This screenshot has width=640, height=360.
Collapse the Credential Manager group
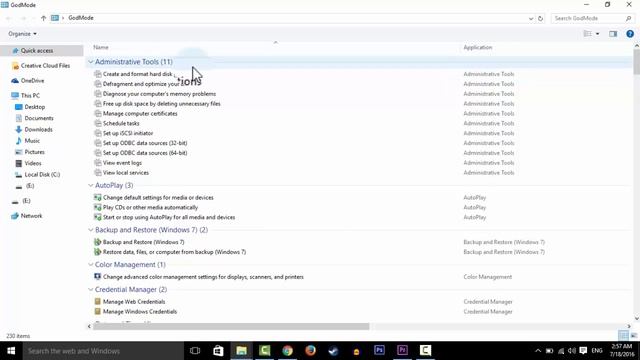click(91, 289)
